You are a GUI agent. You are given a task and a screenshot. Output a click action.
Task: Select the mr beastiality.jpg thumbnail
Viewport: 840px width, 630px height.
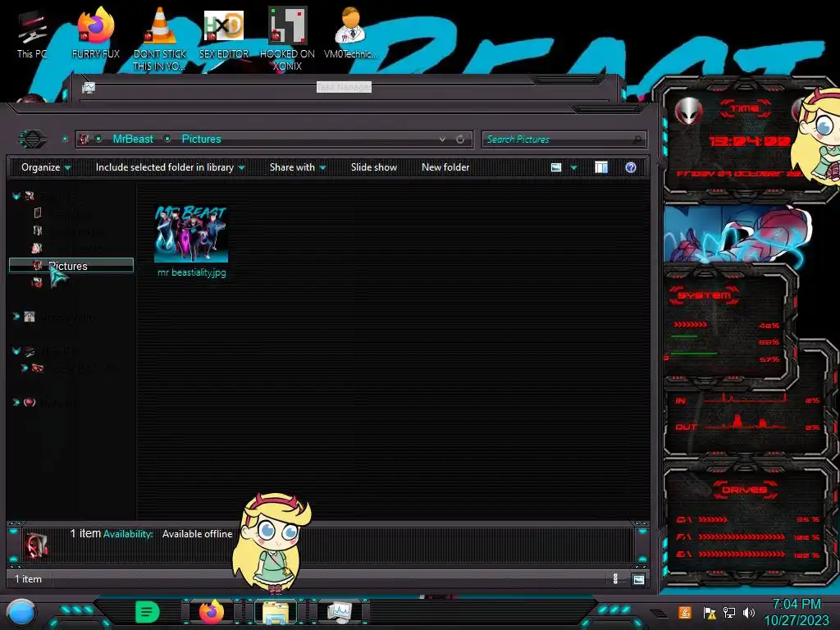click(191, 234)
